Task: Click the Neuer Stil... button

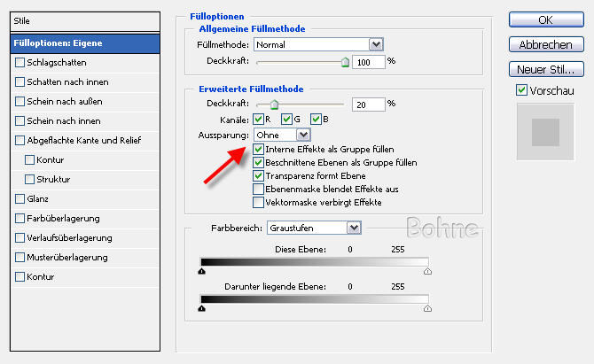Action: (x=545, y=69)
